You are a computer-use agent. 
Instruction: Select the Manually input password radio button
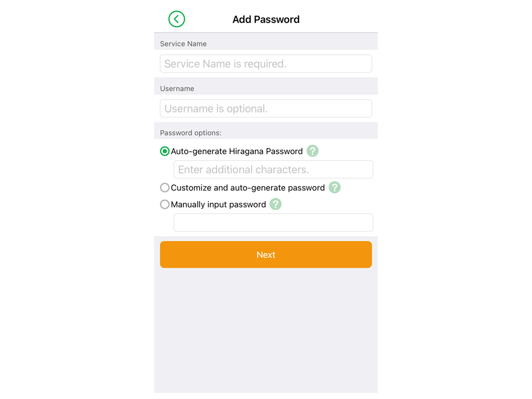(165, 204)
